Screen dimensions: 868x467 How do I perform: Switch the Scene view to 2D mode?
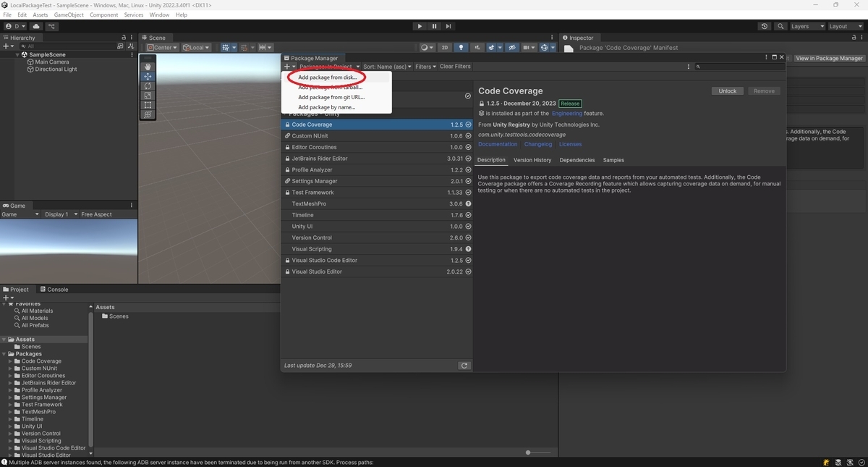click(x=444, y=47)
